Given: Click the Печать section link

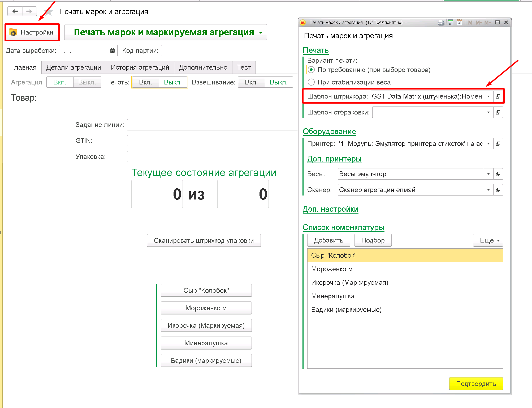Looking at the screenshot, I should tap(316, 50).
